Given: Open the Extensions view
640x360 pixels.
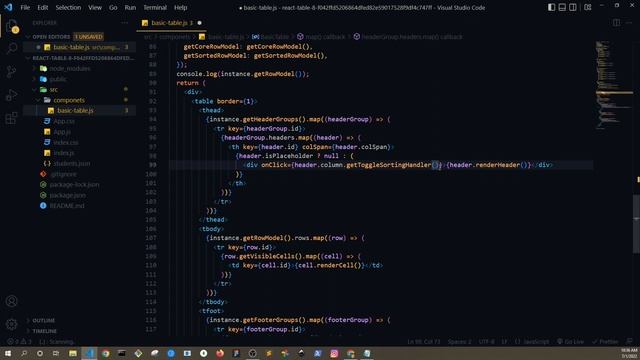Looking at the screenshot, I should [12, 118].
